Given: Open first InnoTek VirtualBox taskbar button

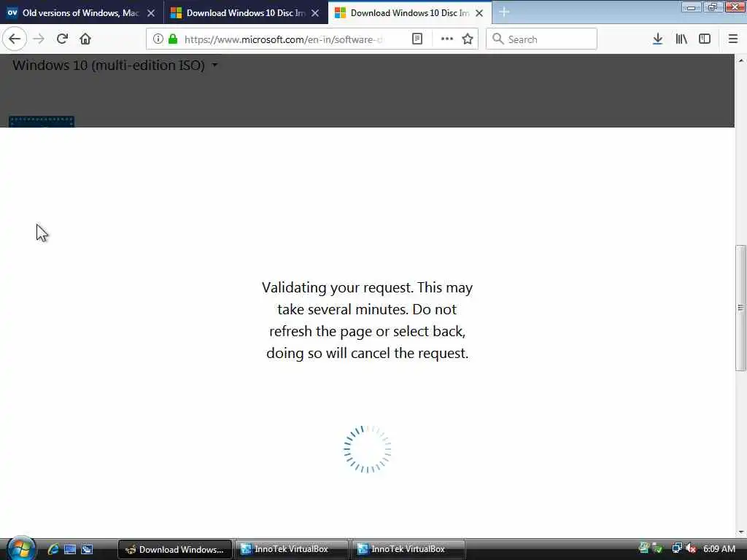Looking at the screenshot, I should click(x=292, y=549).
